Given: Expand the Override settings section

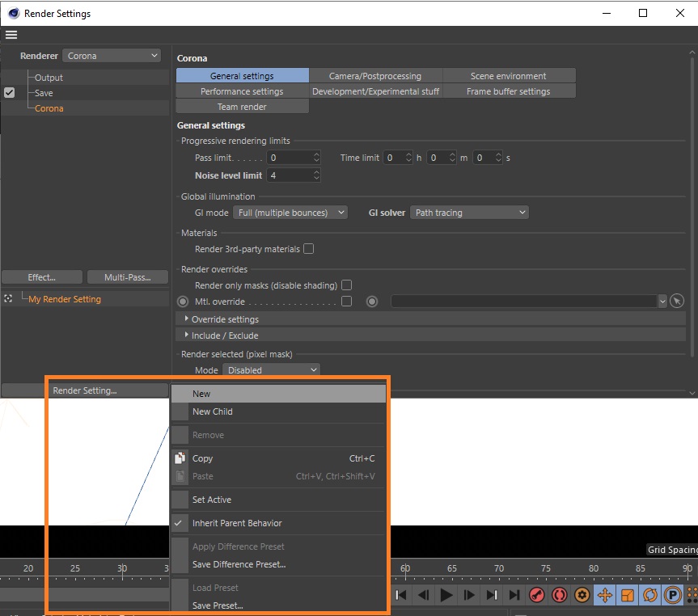Looking at the screenshot, I should 188,319.
